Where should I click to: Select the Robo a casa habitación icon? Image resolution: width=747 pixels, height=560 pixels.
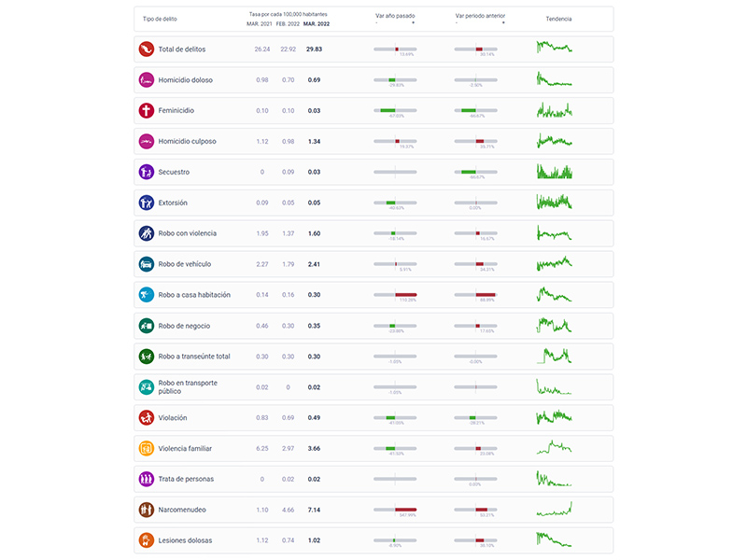[x=147, y=295]
